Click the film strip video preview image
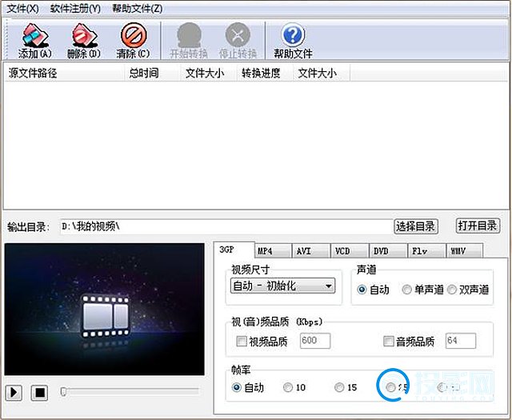The height and width of the screenshot is (420, 512). pyautogui.click(x=105, y=310)
